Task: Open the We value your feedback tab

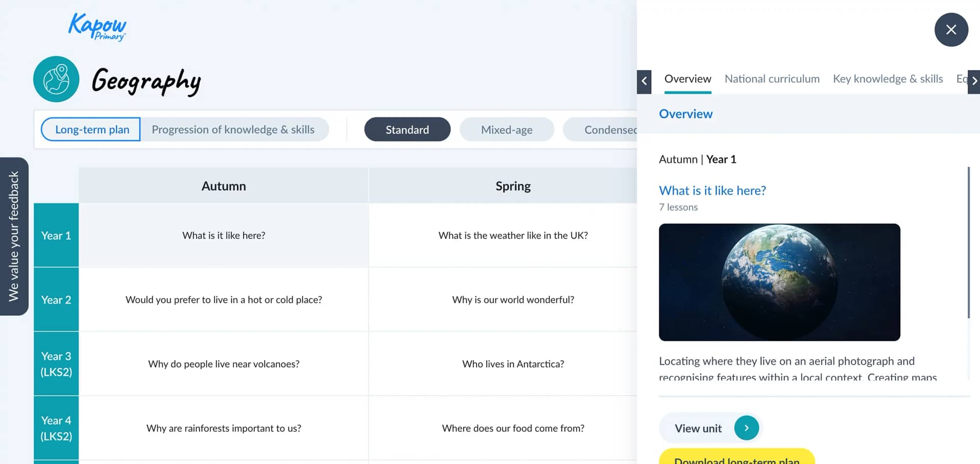Action: click(x=14, y=236)
